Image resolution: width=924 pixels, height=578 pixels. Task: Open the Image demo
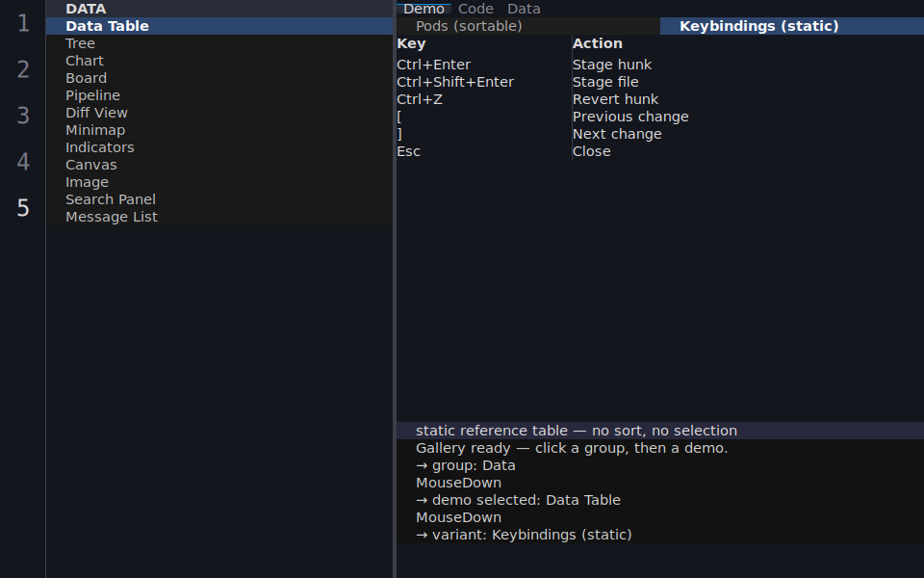click(219, 182)
